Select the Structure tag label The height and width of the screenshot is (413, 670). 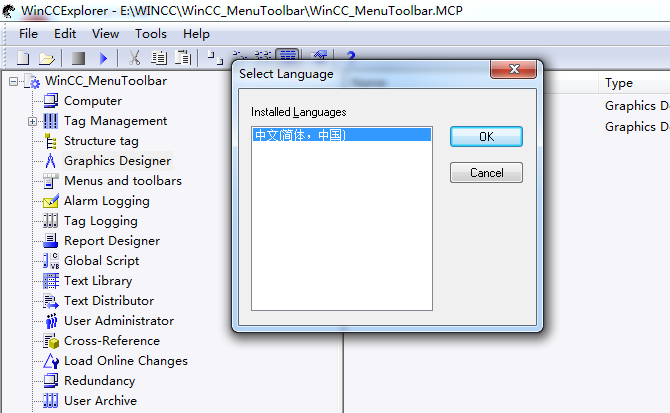[x=101, y=141]
